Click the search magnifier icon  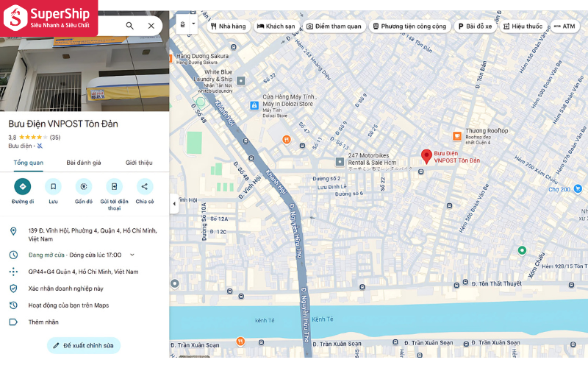[x=130, y=26]
